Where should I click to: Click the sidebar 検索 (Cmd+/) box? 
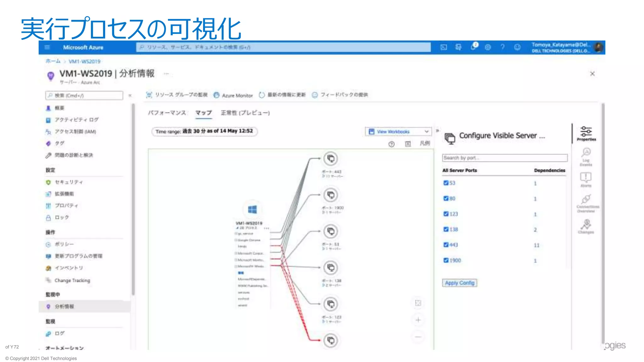pos(84,96)
